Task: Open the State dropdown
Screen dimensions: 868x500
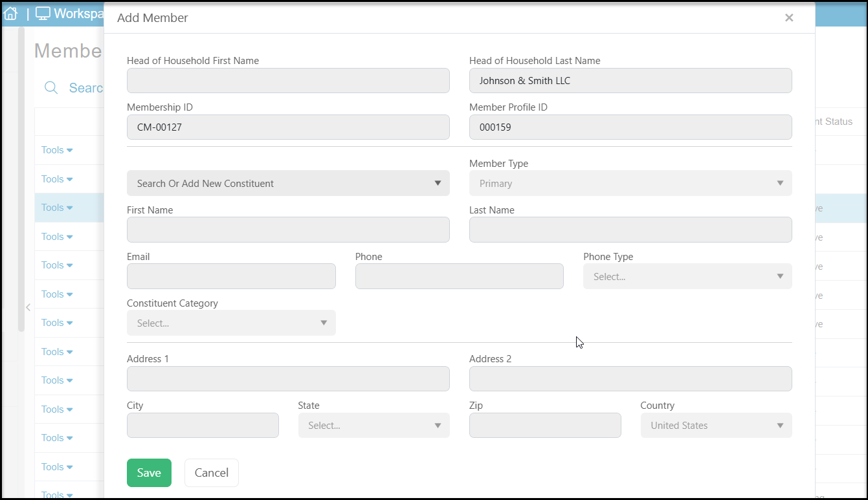Action: (374, 426)
